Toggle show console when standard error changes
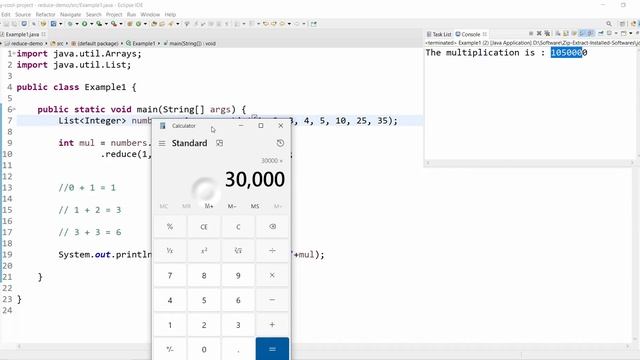This screenshot has width=640, height=360. (x=590, y=33)
